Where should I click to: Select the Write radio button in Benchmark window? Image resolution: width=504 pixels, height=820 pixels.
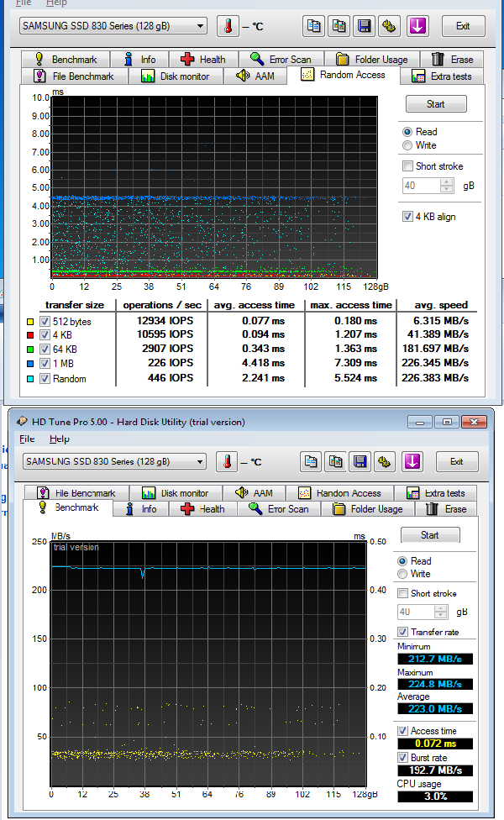(x=403, y=574)
